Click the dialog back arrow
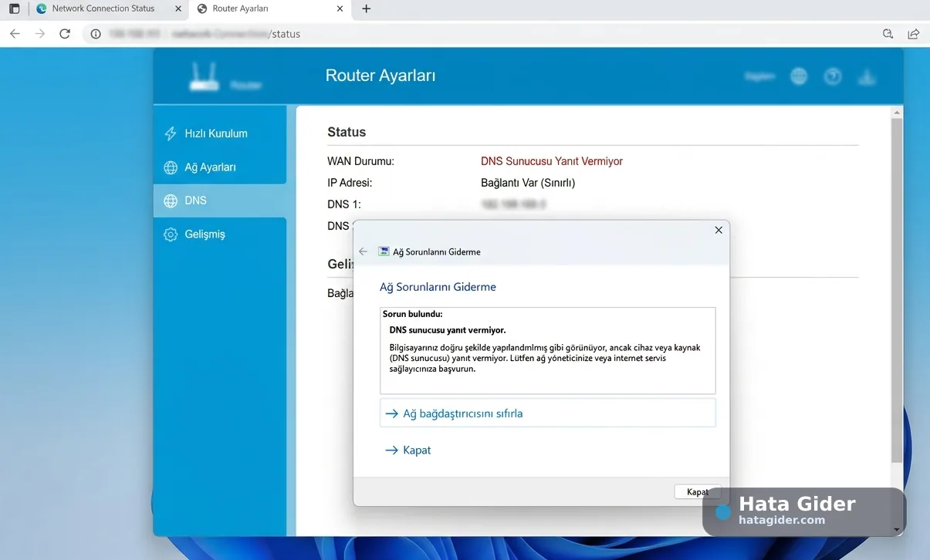 click(x=364, y=251)
